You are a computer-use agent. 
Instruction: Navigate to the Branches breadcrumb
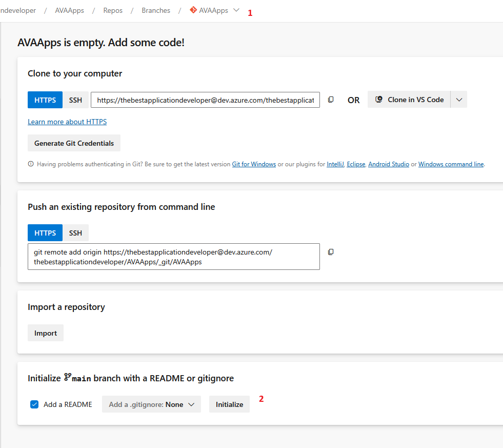click(x=156, y=10)
